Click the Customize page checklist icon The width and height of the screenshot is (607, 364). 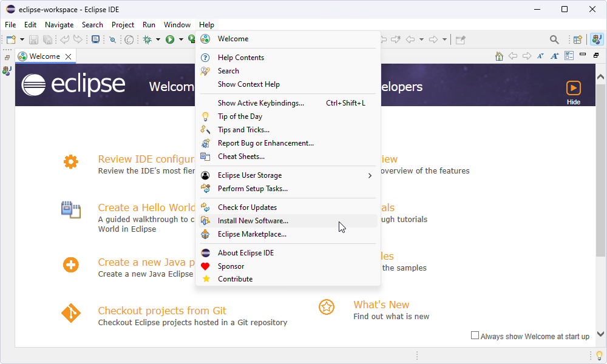click(x=569, y=56)
